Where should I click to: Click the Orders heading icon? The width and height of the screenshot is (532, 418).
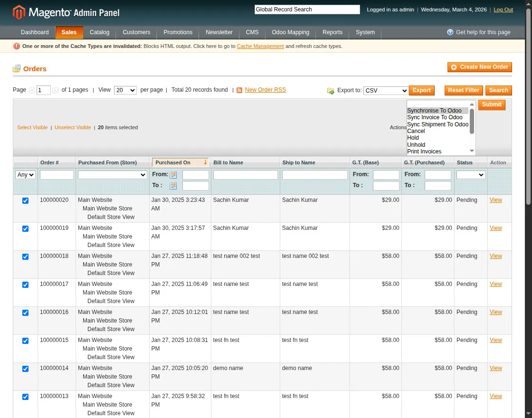coord(17,68)
